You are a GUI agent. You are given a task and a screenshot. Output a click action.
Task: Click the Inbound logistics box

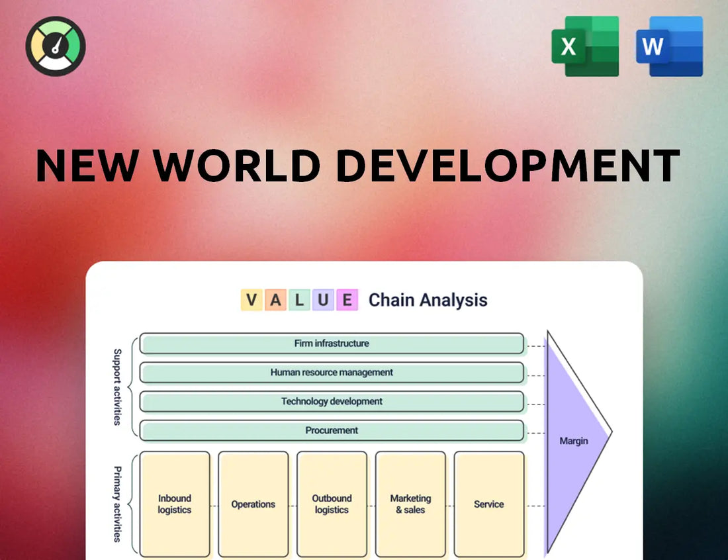pyautogui.click(x=175, y=504)
